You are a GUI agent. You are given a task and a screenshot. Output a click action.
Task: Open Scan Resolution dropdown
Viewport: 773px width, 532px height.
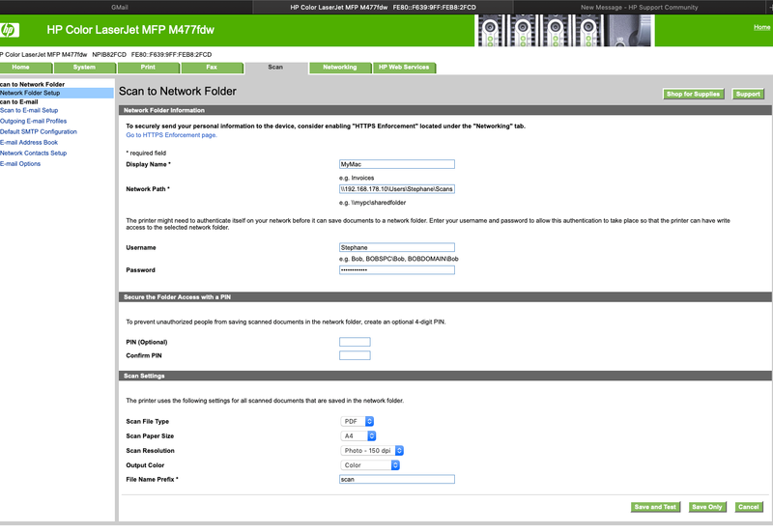pyautogui.click(x=372, y=451)
